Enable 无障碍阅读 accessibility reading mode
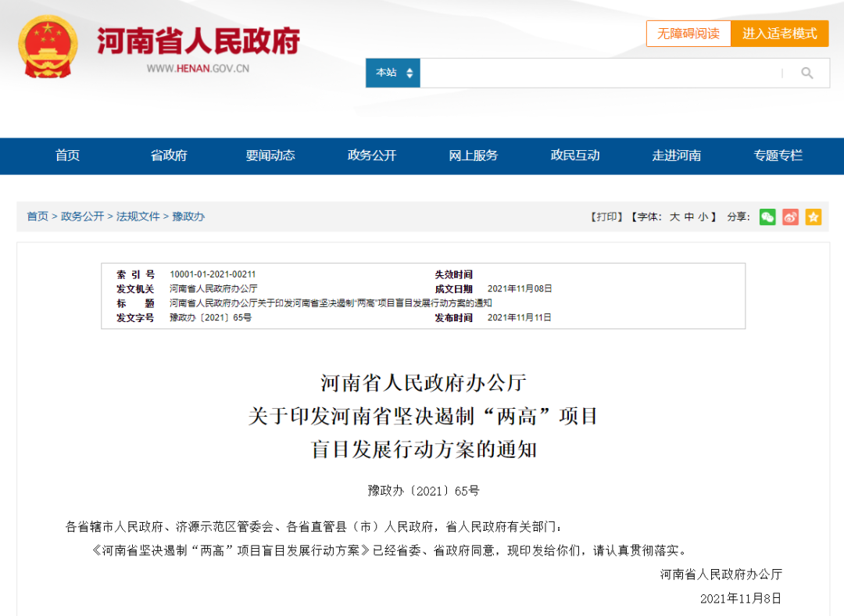Screen dimensions: 844x616 click(x=688, y=34)
